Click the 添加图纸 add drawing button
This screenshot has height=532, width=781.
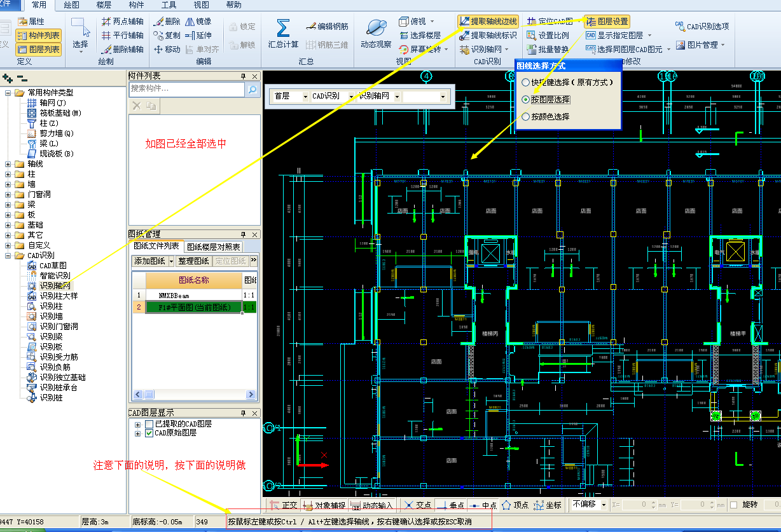click(150, 261)
